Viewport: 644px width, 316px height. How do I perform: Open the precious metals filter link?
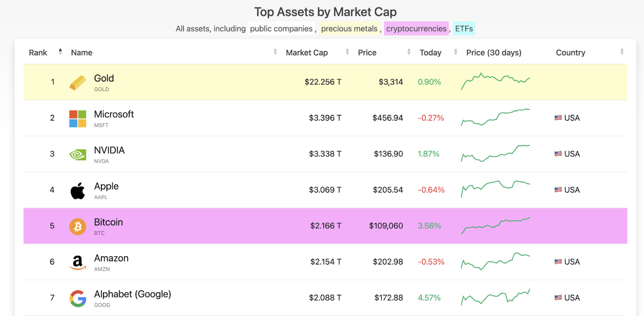[349, 29]
